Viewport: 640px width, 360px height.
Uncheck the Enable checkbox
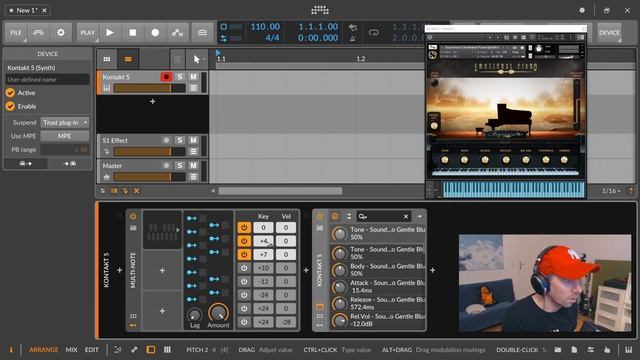(x=10, y=106)
